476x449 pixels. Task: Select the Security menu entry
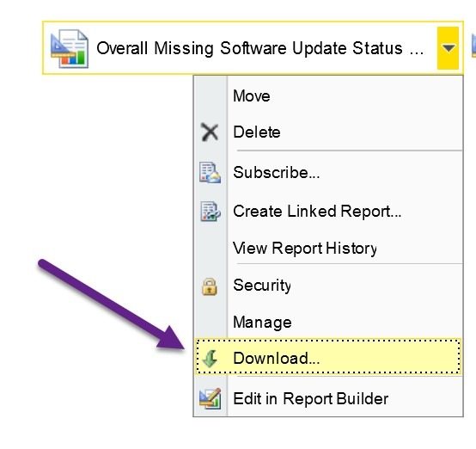[262, 286]
